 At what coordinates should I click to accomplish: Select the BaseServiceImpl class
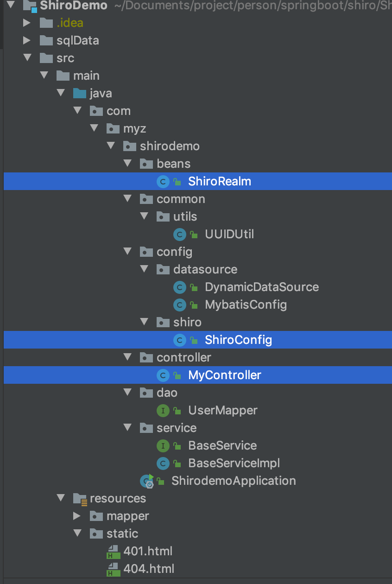(x=234, y=463)
